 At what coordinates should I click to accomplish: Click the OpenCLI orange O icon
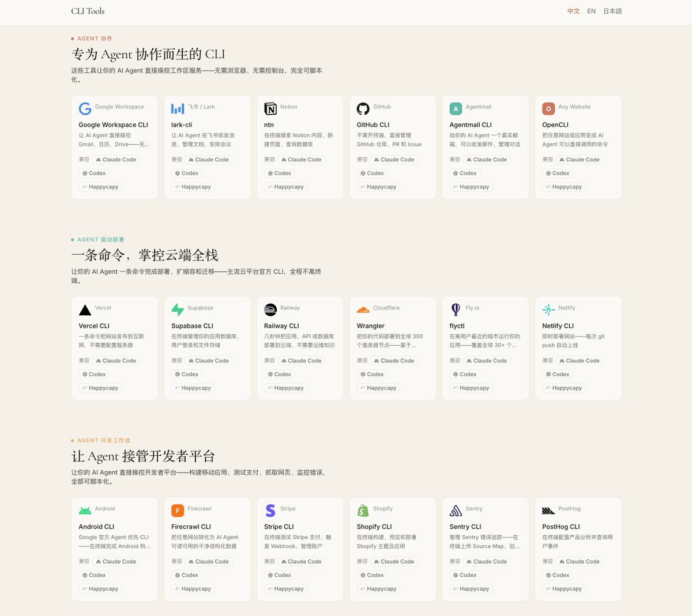(x=548, y=108)
